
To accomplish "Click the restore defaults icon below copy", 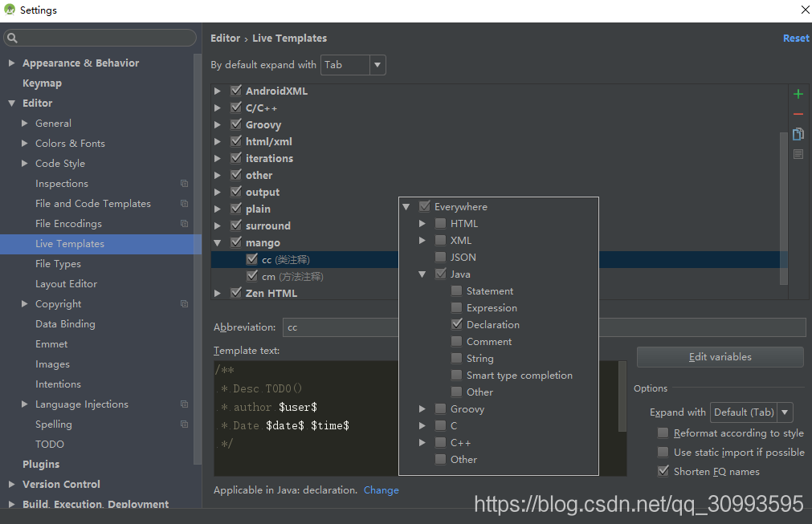I will 798,154.
